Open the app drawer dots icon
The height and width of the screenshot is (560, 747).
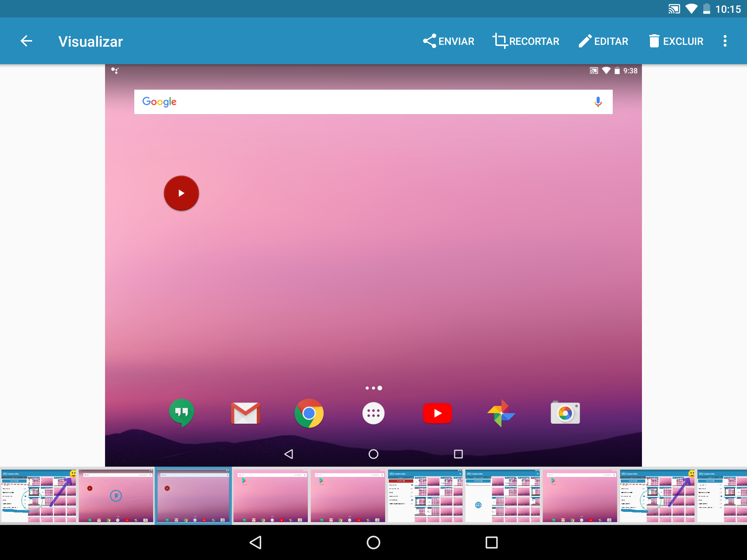tap(373, 413)
